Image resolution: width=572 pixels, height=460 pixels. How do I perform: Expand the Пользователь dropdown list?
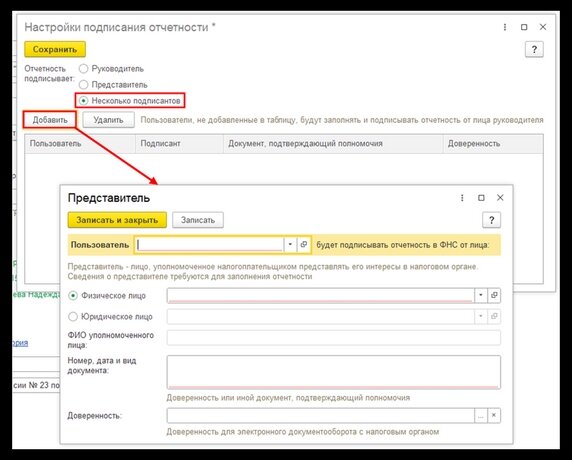pyautogui.click(x=290, y=244)
